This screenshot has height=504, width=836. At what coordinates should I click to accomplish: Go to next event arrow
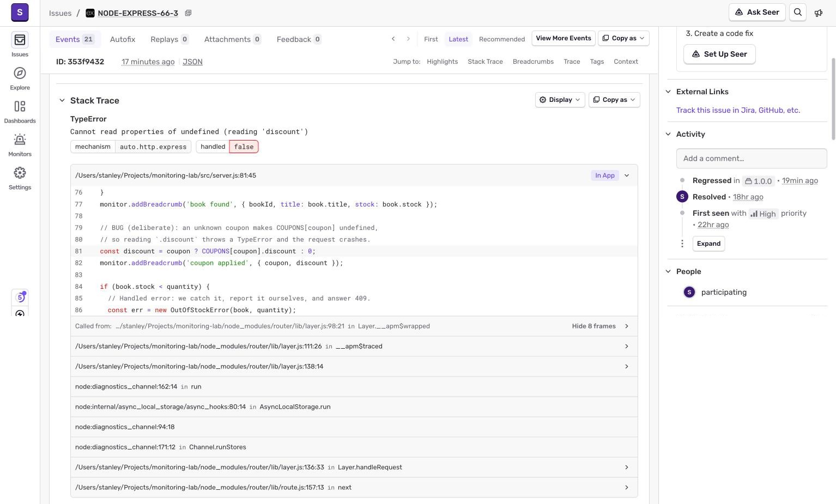pyautogui.click(x=408, y=39)
